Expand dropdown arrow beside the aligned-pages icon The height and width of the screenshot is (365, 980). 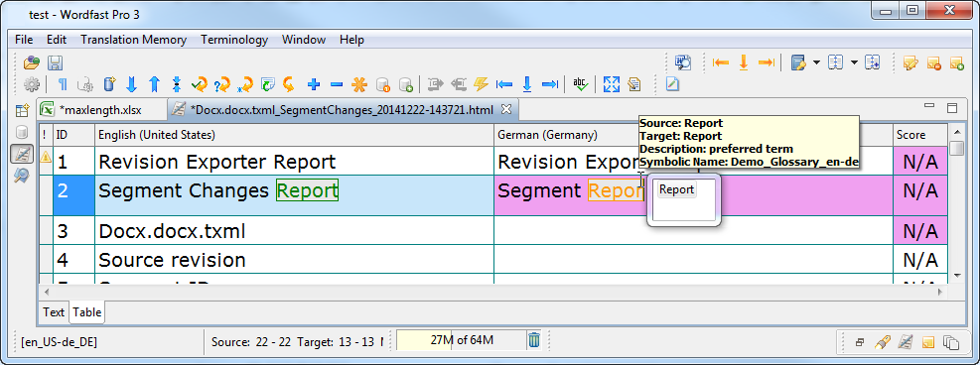[853, 63]
